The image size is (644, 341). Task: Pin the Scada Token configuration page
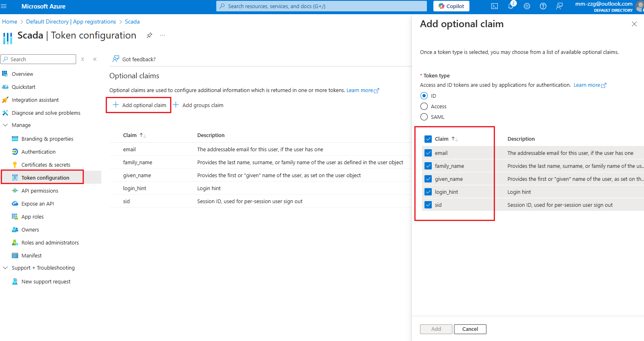coord(149,35)
